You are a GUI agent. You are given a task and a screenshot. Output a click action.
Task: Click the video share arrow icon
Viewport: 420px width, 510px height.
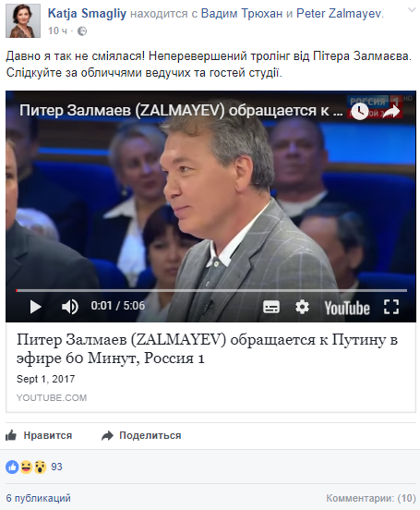[391, 111]
